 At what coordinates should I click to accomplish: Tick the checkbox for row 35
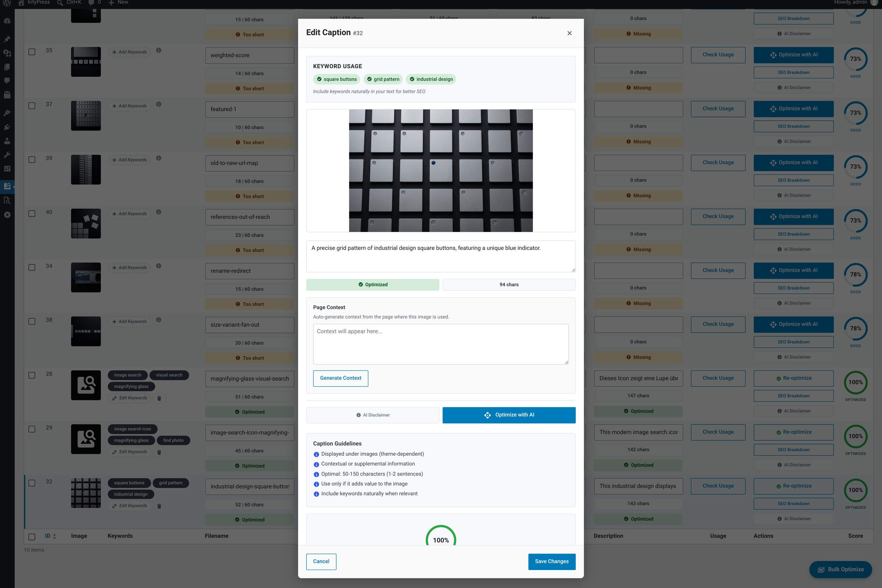32,52
